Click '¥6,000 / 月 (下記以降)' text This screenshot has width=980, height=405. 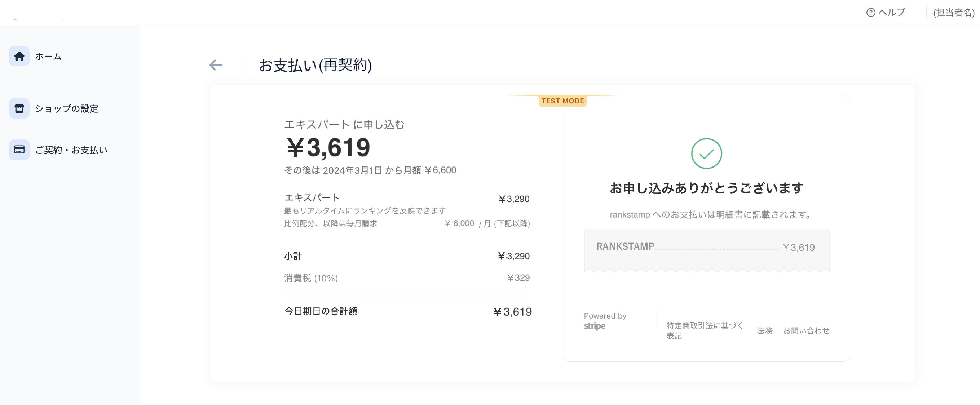[487, 223]
